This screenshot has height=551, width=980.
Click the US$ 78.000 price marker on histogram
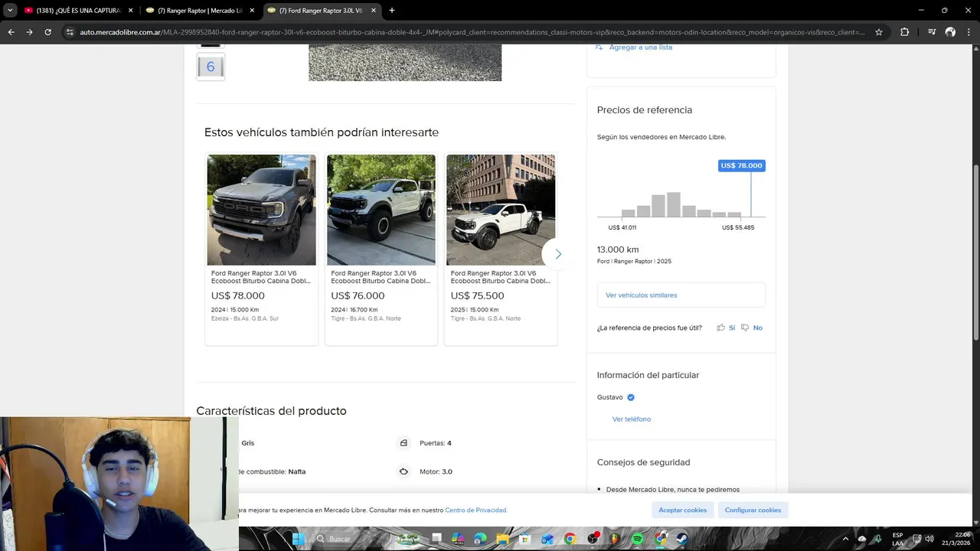tap(741, 165)
